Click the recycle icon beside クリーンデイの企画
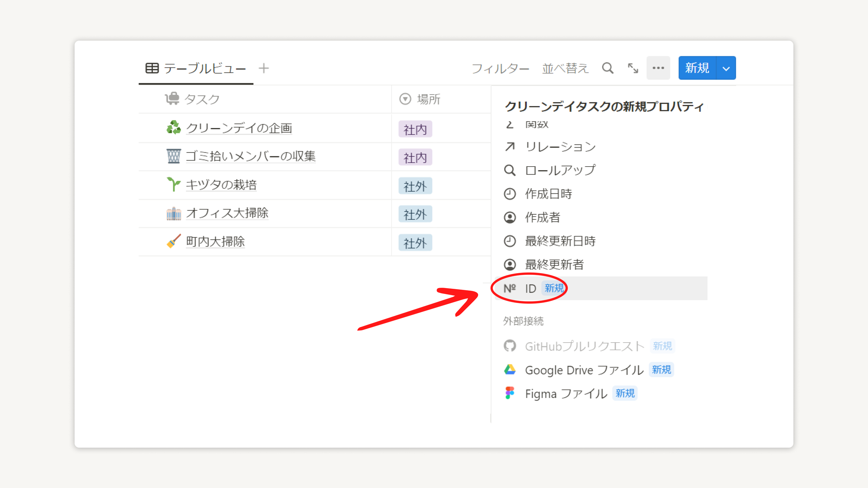The height and width of the screenshot is (488, 868). (x=174, y=128)
